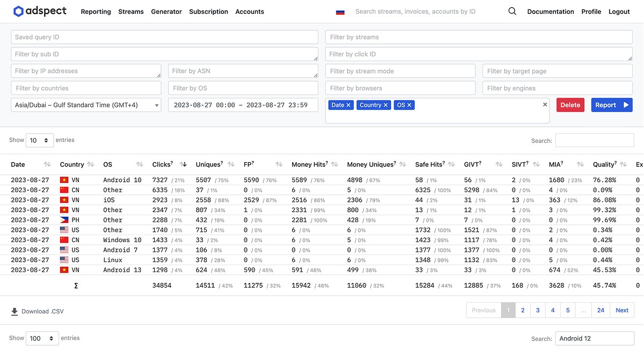
Task: Click the Download .CSV icon
Action: pos(15,311)
